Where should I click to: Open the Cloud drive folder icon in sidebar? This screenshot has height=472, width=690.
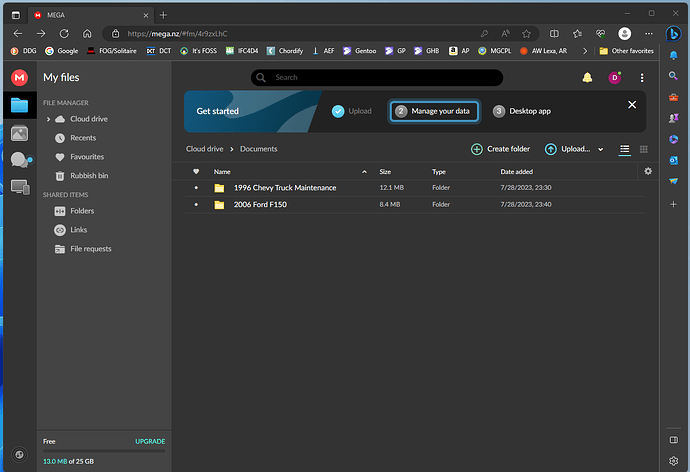pos(19,106)
